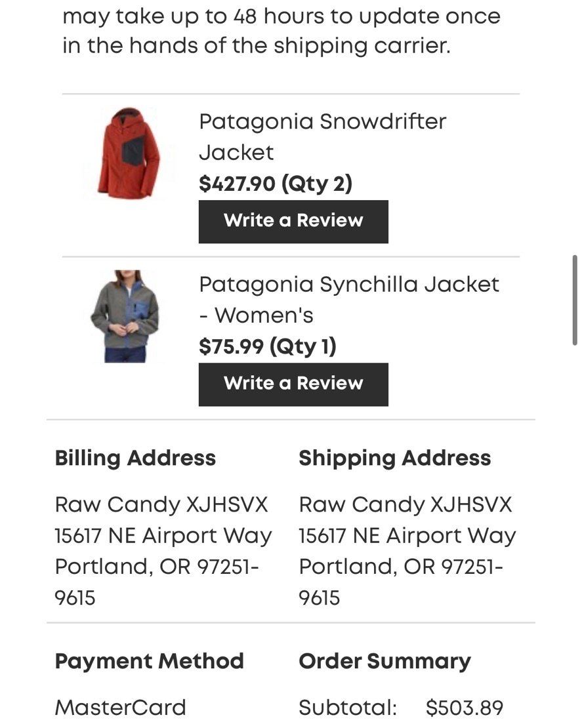
Task: Write a Review for the Snowdrifter Jacket
Action: [x=293, y=221]
